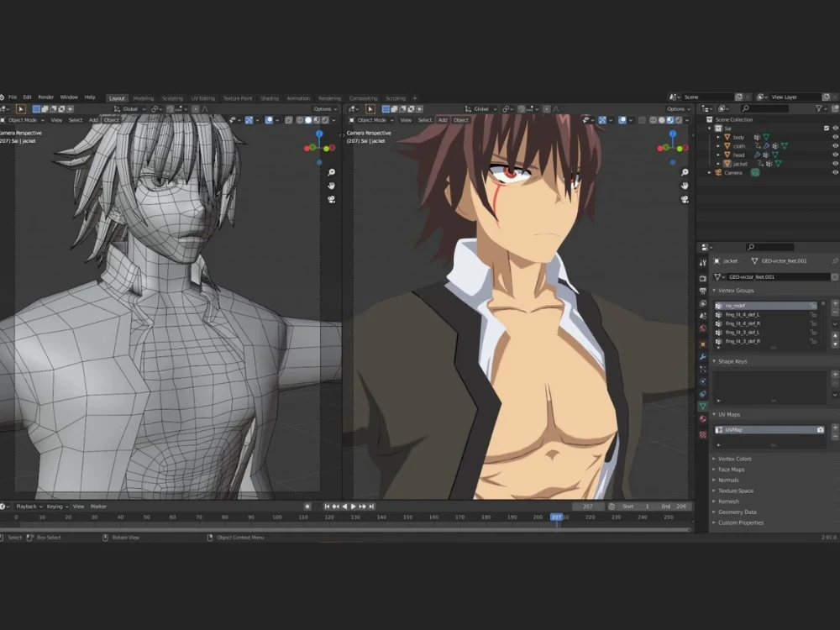Toggle X-ray in the left viewport

pyautogui.click(x=289, y=120)
